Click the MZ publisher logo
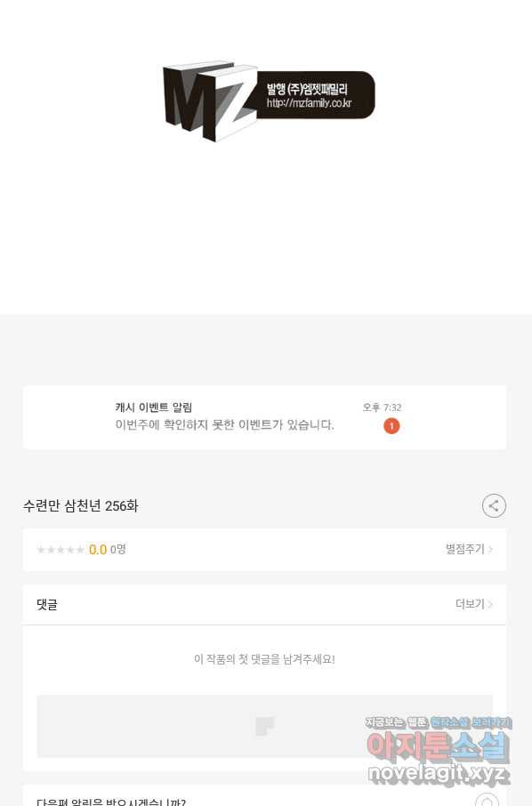Screen dimensions: 532x806 269,101
